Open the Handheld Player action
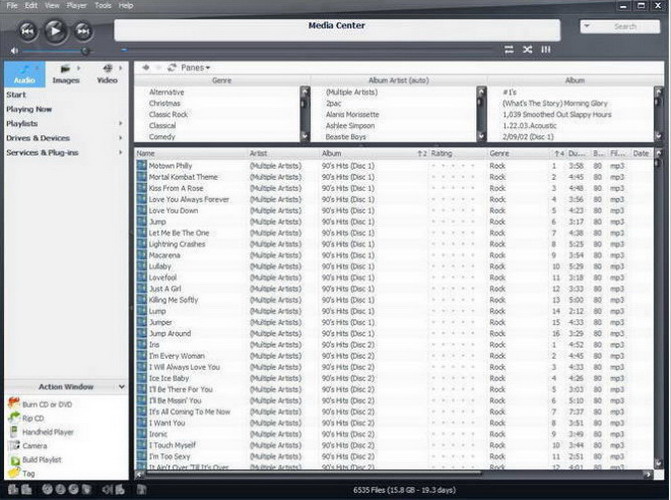Screen dimensions: 671x500 click(x=41, y=432)
